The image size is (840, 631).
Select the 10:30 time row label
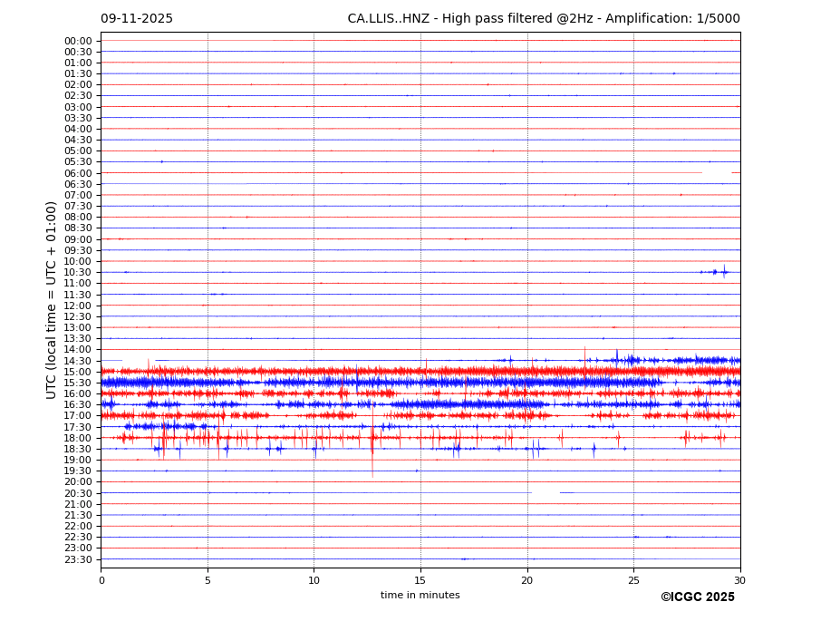tap(78, 272)
